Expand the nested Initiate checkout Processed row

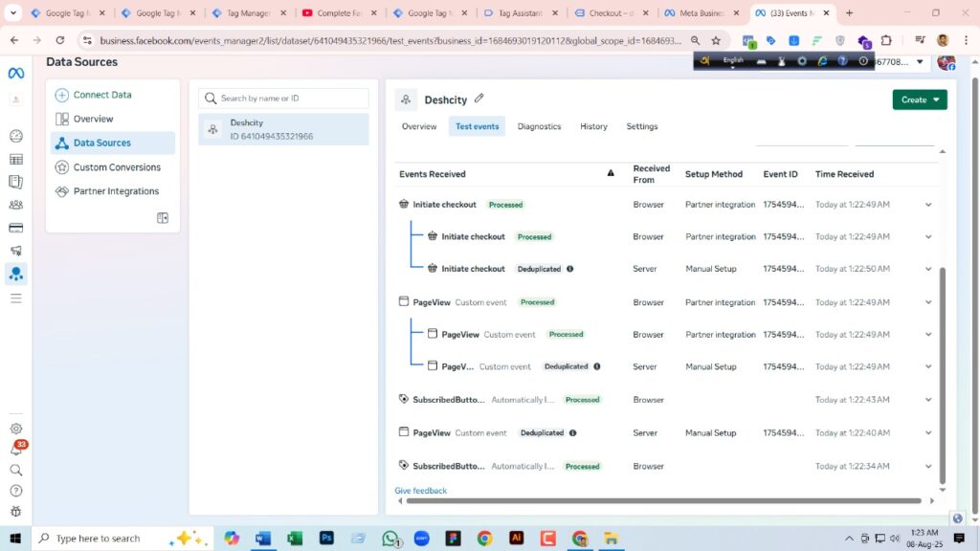[x=928, y=237]
